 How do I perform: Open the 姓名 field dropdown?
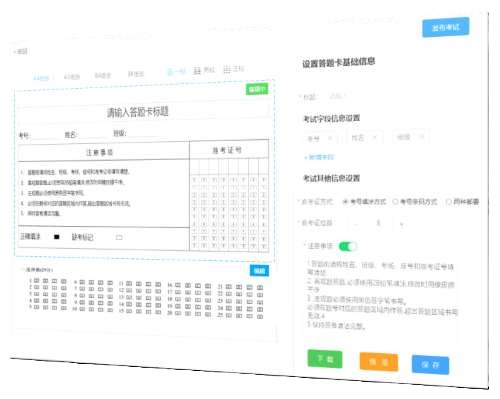(x=365, y=137)
